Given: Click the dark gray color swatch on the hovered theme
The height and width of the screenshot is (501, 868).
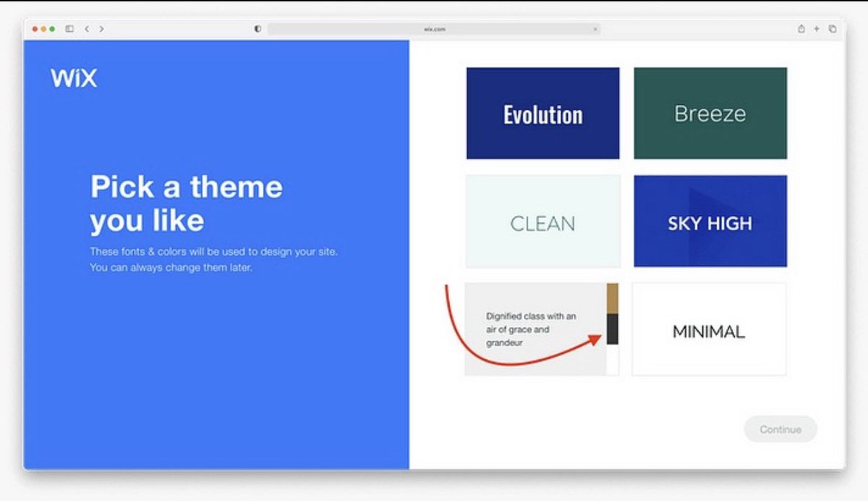Looking at the screenshot, I should (613, 329).
